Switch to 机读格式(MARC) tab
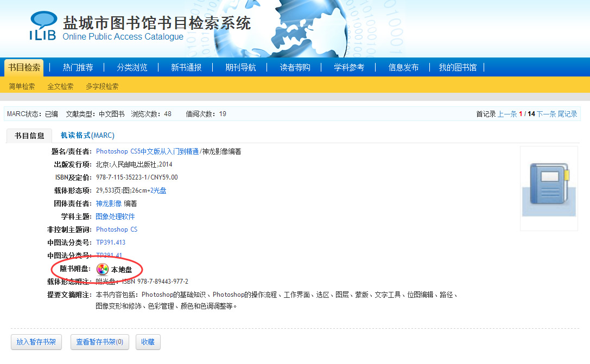Viewport: 590px width, 364px height. click(x=87, y=136)
